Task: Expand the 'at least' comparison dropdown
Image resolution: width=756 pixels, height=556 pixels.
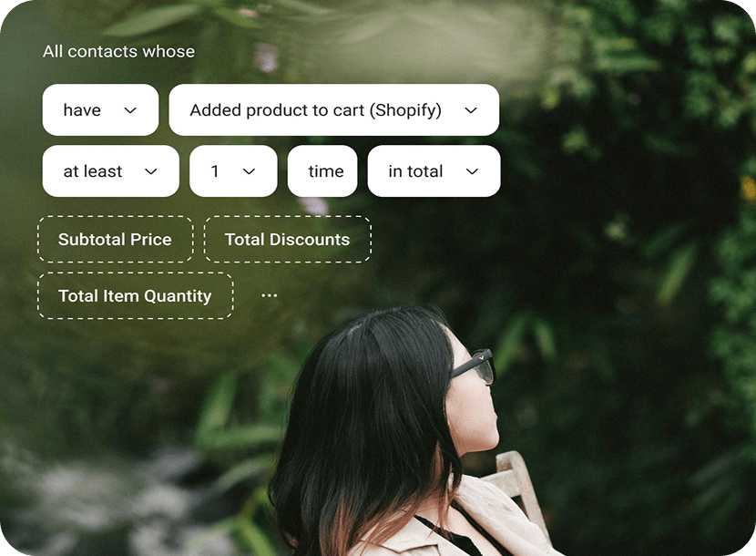Action: pyautogui.click(x=111, y=170)
